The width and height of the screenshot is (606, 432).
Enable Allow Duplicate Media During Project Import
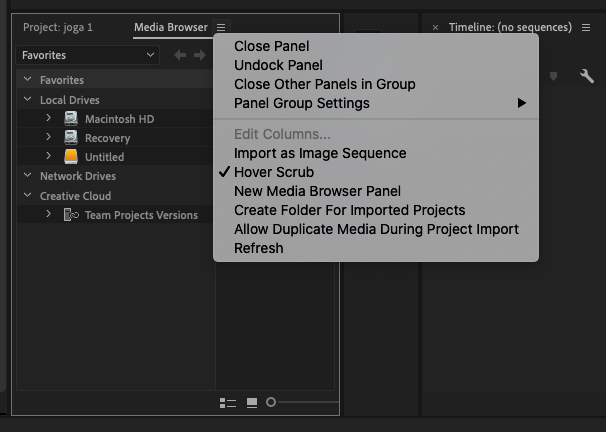pos(376,229)
